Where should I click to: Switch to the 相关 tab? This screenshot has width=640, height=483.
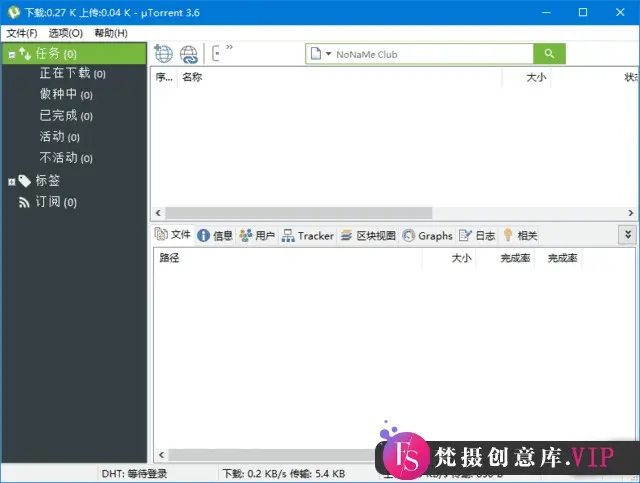[x=520, y=236]
